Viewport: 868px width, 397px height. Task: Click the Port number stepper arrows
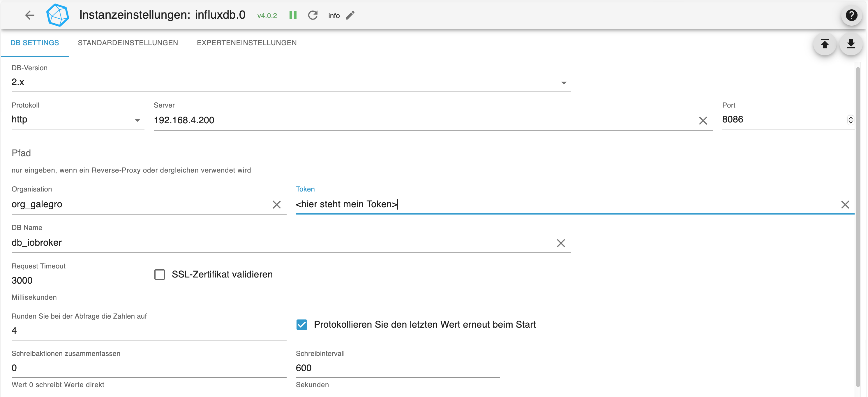click(x=851, y=120)
